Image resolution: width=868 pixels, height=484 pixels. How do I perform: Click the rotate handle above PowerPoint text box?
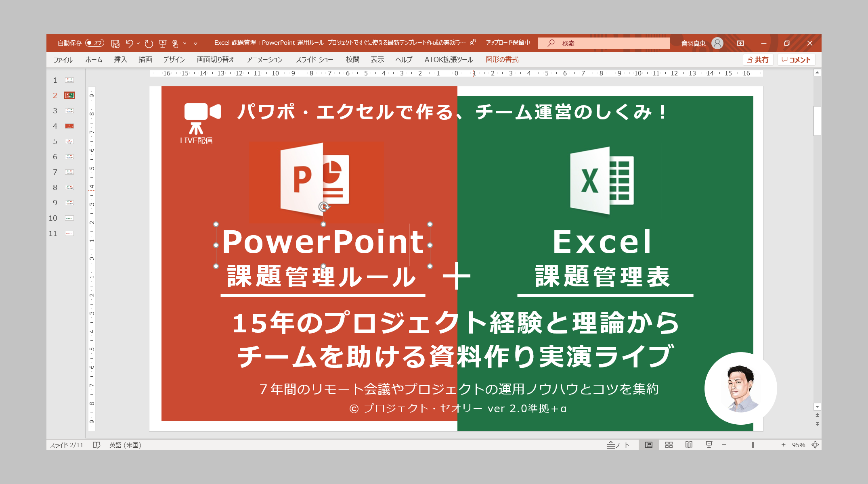pos(323,207)
